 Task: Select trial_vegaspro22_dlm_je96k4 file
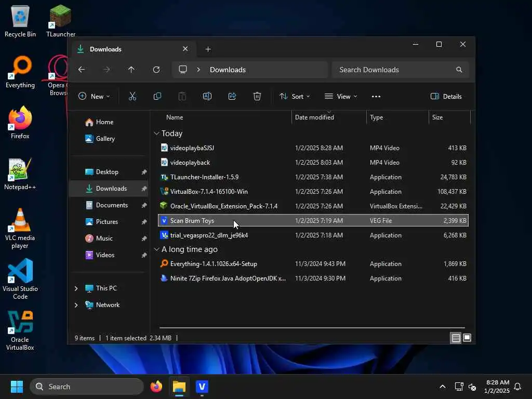pos(313,235)
